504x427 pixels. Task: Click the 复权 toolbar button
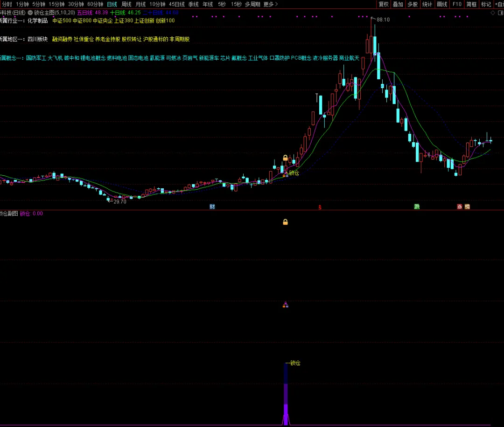tap(384, 4)
